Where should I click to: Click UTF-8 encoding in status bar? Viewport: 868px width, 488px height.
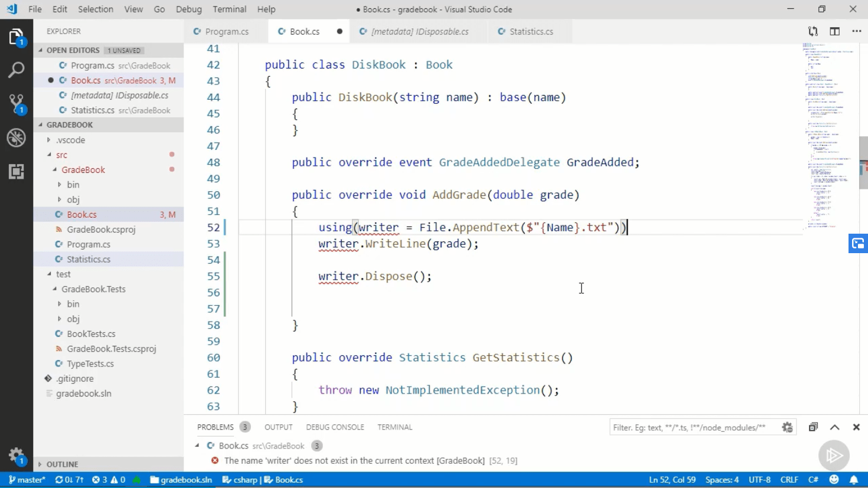[759, 480]
